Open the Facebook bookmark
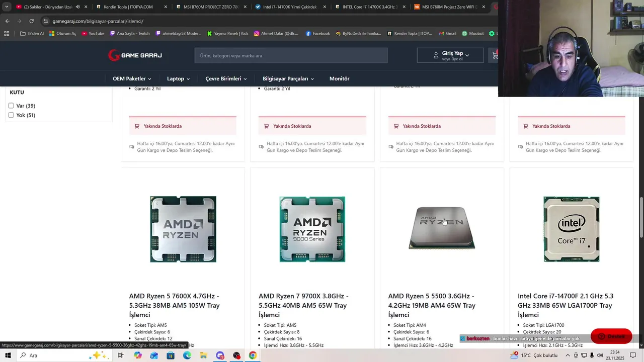The image size is (644, 362). [x=317, y=34]
